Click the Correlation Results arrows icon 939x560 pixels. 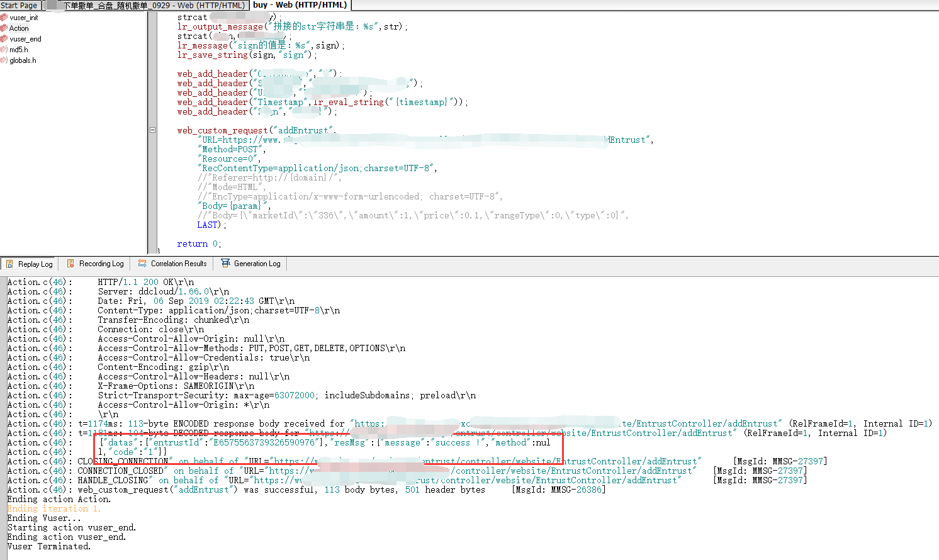143,264
